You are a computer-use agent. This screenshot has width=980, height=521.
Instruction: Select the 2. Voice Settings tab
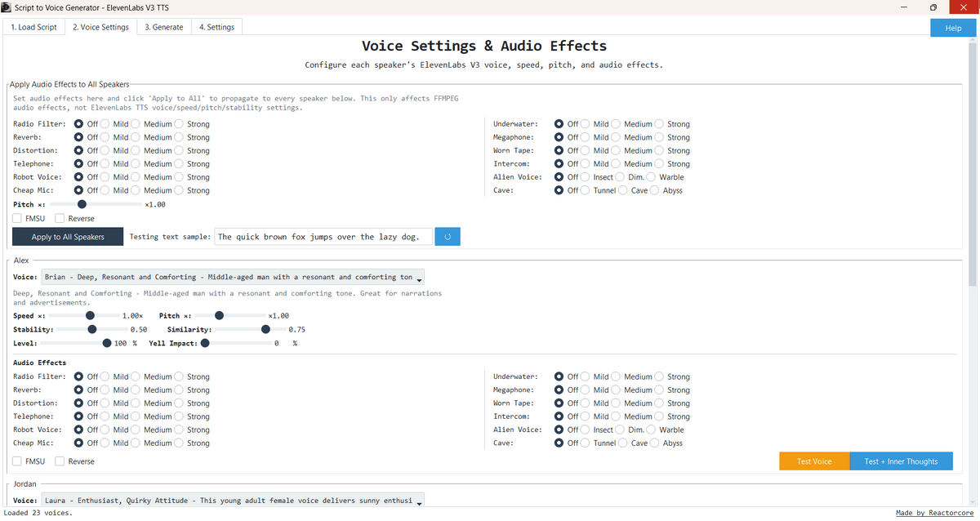click(x=100, y=27)
